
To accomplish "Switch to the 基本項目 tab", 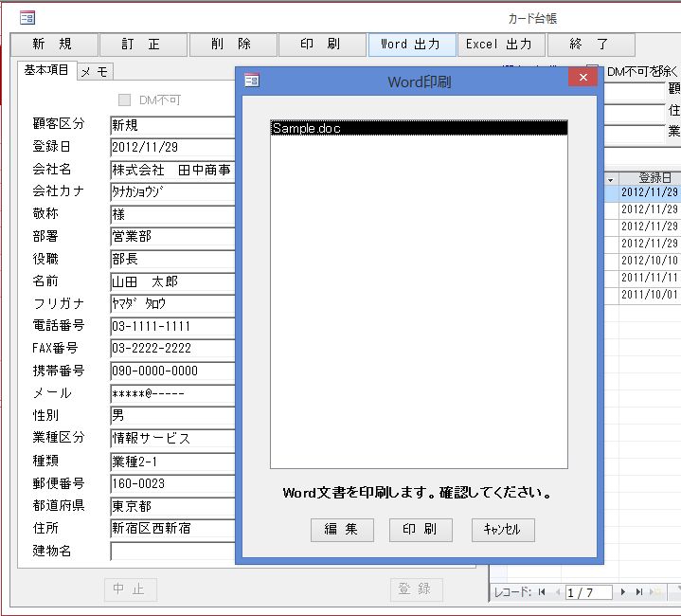I will tap(46, 70).
